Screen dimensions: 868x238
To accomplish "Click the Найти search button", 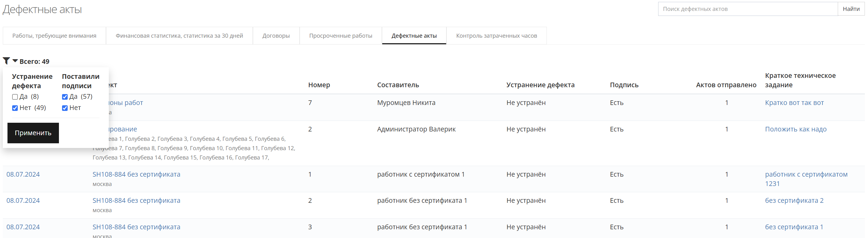I will click(x=851, y=9).
